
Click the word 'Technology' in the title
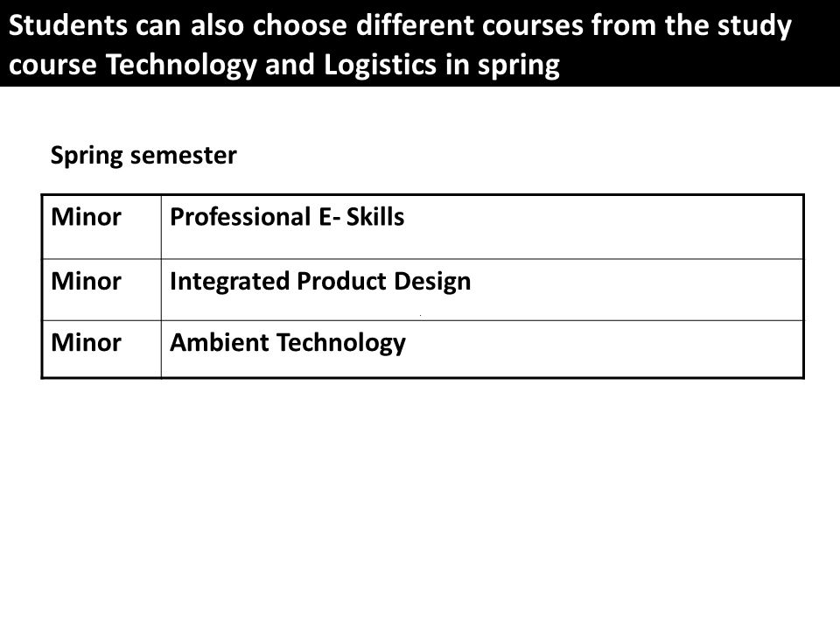tap(182, 66)
